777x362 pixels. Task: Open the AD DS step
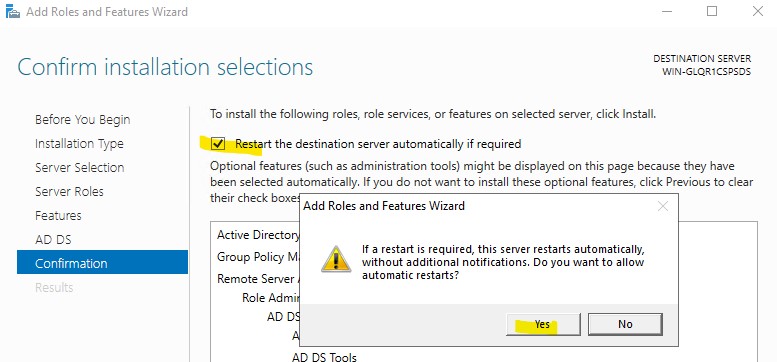[53, 240]
